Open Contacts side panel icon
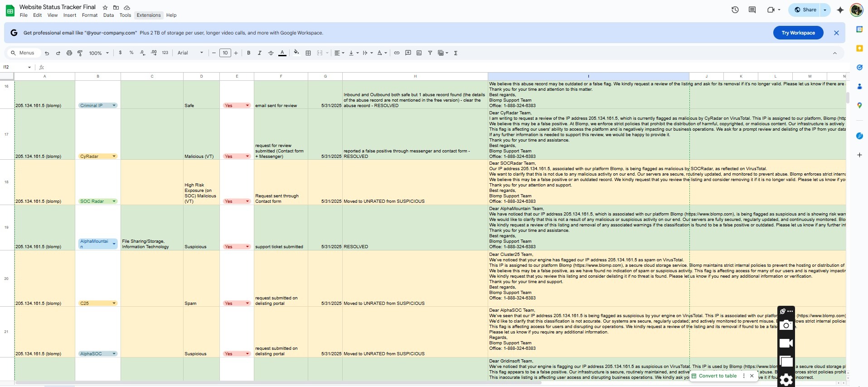This screenshot has height=387, width=868. coord(859,86)
